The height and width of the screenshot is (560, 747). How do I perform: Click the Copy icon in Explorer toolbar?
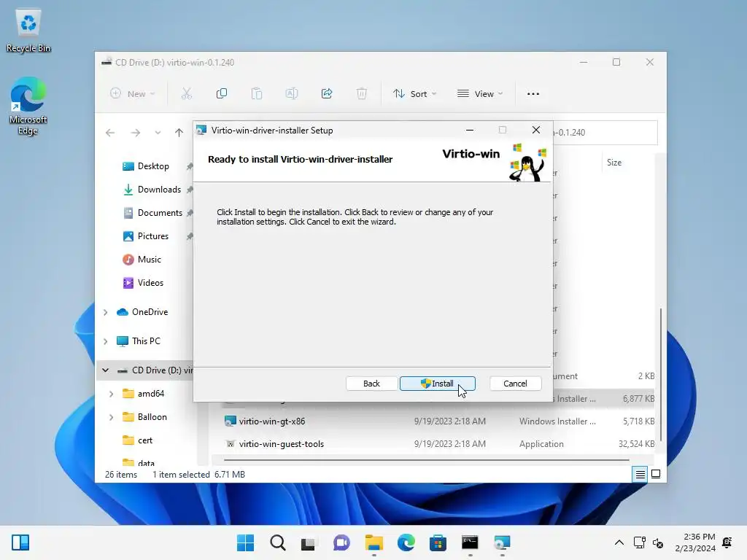pos(222,94)
